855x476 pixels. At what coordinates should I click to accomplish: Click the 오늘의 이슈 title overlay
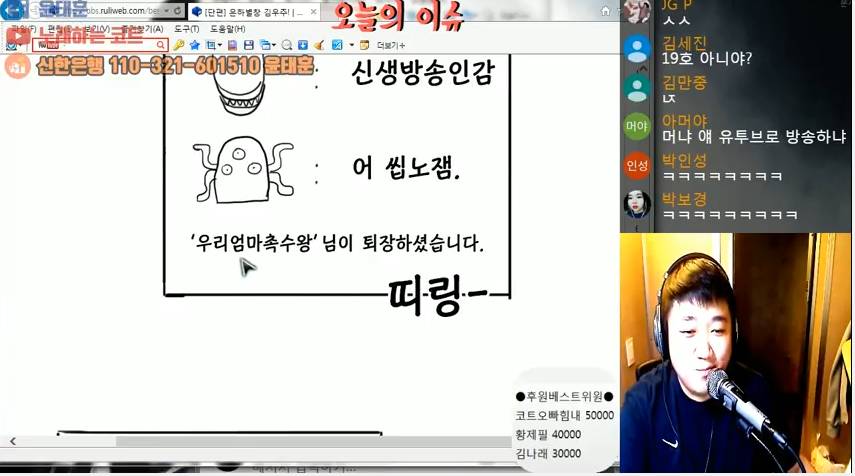(397, 16)
